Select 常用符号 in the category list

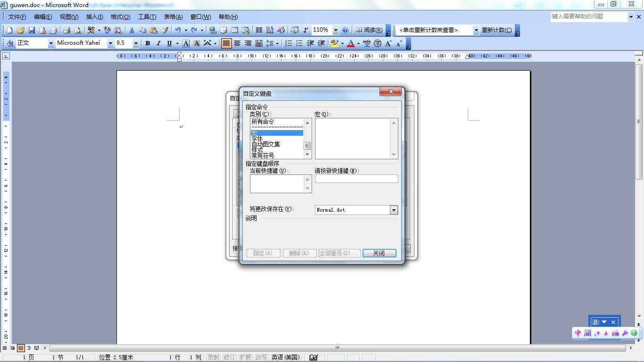click(277, 156)
